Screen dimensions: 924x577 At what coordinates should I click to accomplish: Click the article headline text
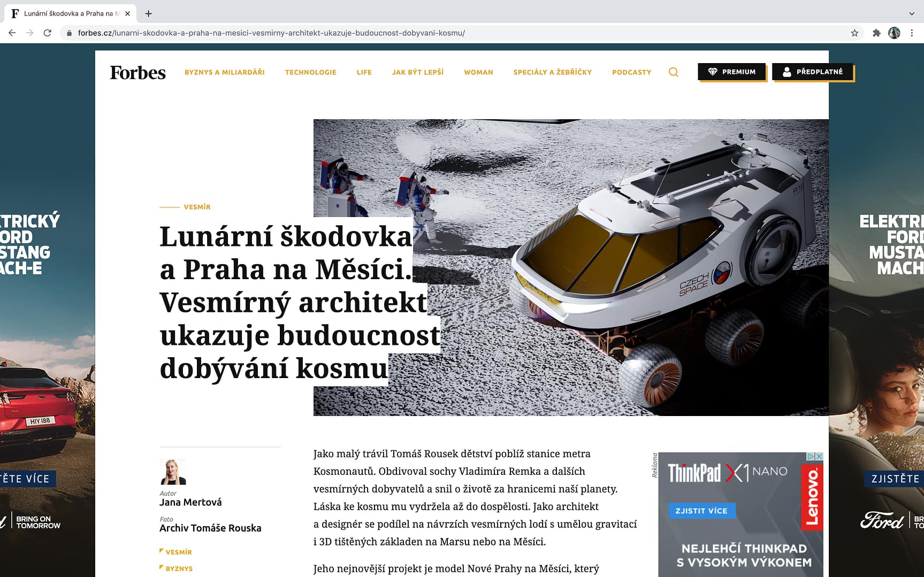[300, 302]
